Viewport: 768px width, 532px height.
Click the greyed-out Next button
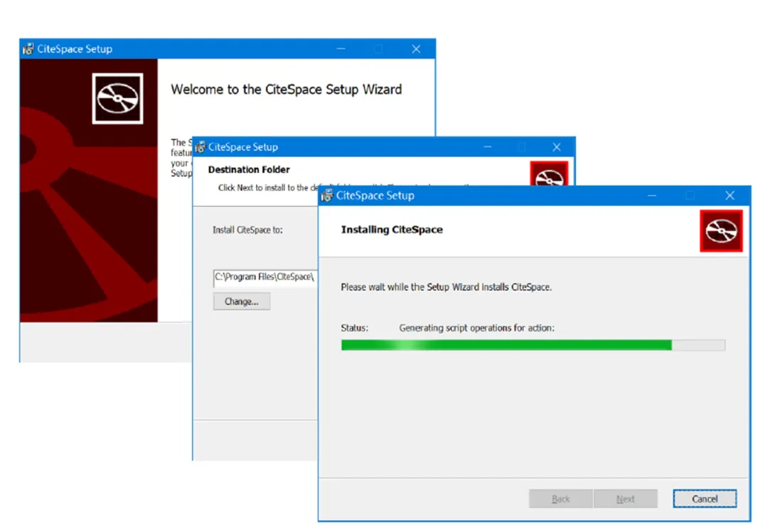pyautogui.click(x=626, y=499)
